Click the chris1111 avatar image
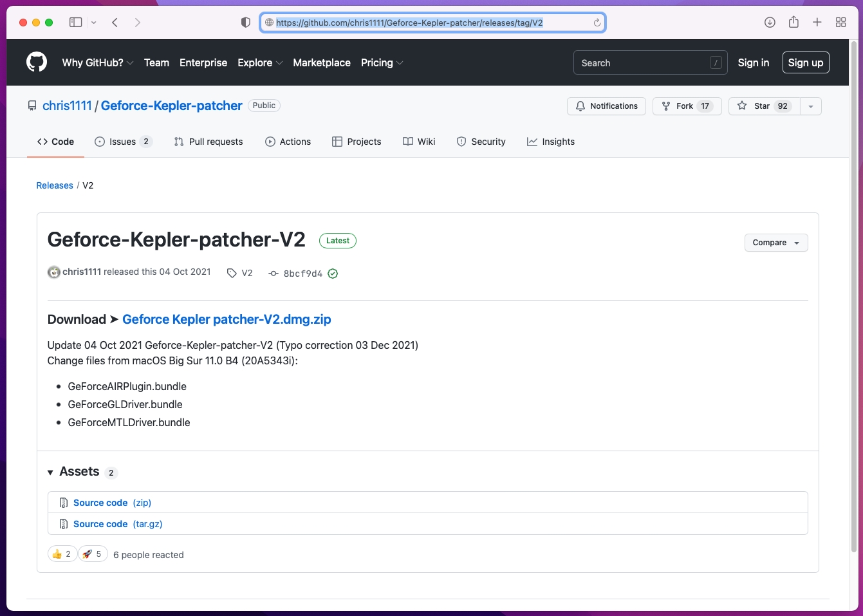The width and height of the screenshot is (863, 616). point(54,272)
